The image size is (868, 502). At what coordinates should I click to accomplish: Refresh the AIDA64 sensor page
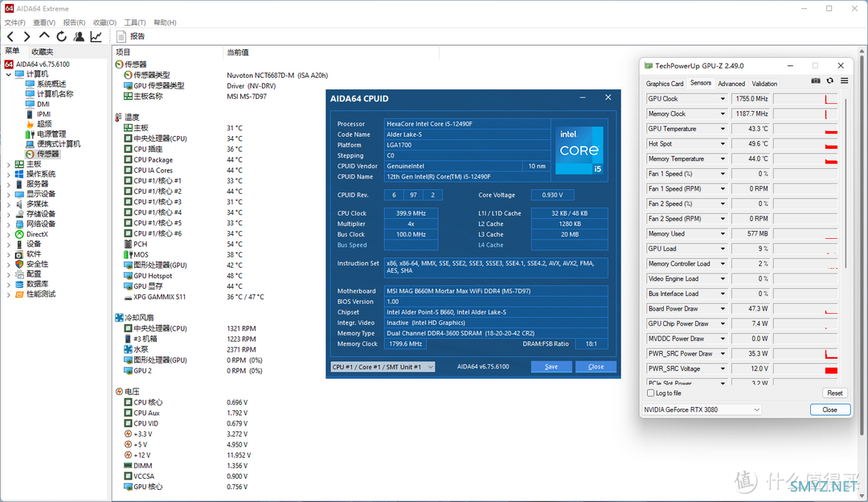(61, 36)
